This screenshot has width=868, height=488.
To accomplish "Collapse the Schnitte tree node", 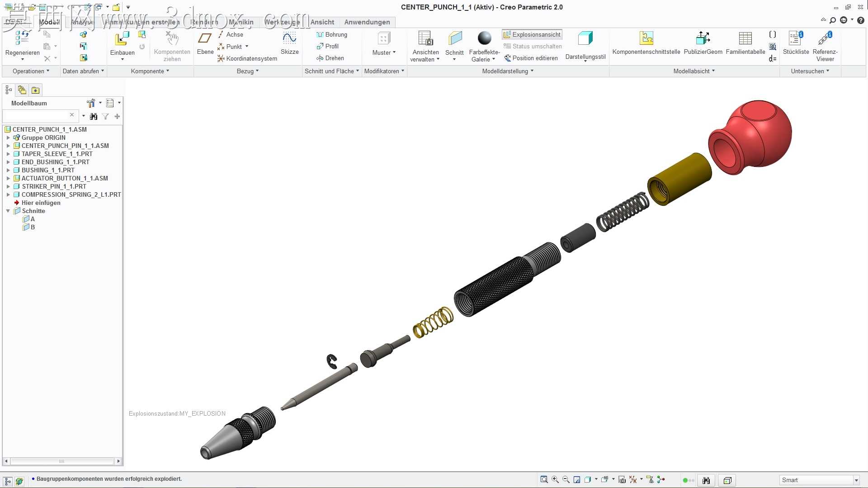I will [x=8, y=211].
